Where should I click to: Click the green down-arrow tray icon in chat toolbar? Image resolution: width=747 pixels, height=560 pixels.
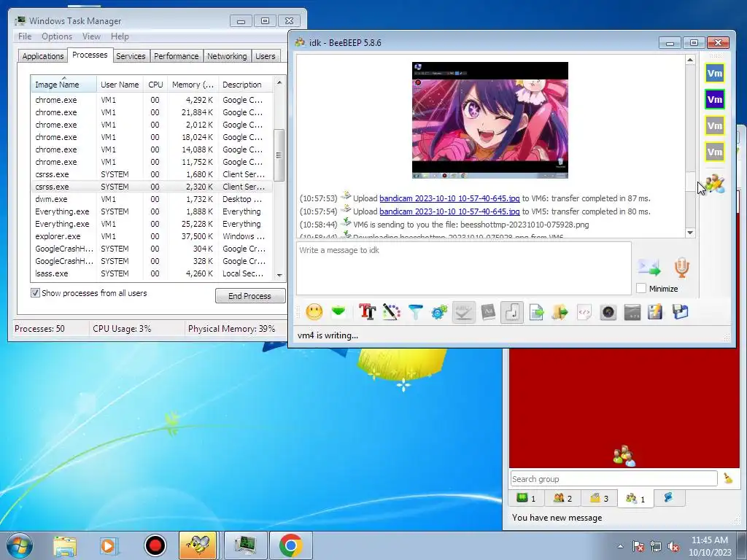point(338,312)
